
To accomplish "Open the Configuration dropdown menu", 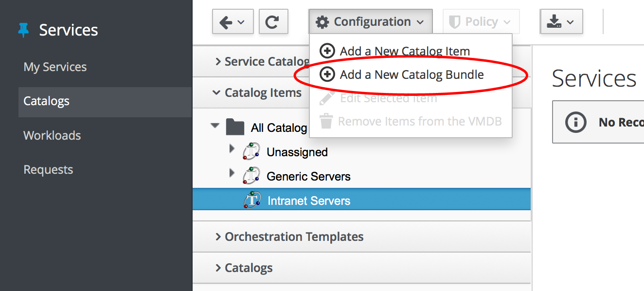I will click(370, 22).
